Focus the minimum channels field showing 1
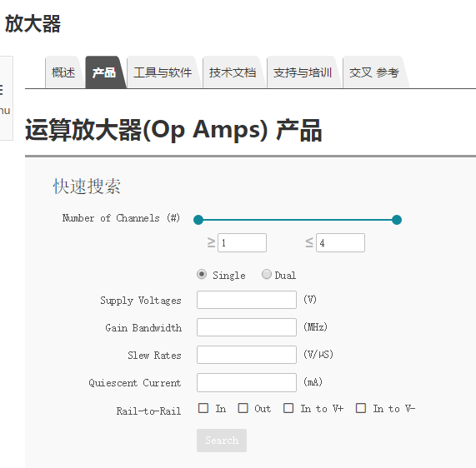Screen dimensions: 476x468 tap(242, 242)
